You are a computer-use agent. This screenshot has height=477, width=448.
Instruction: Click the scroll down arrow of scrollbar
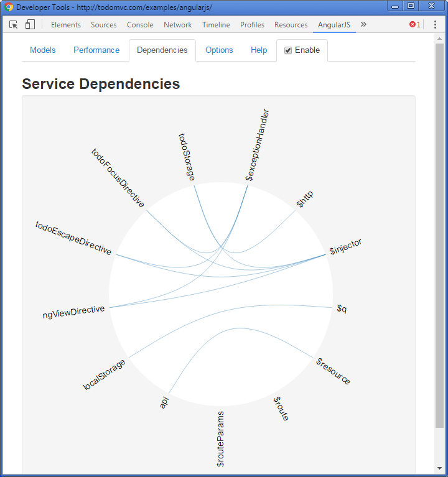[x=439, y=468]
